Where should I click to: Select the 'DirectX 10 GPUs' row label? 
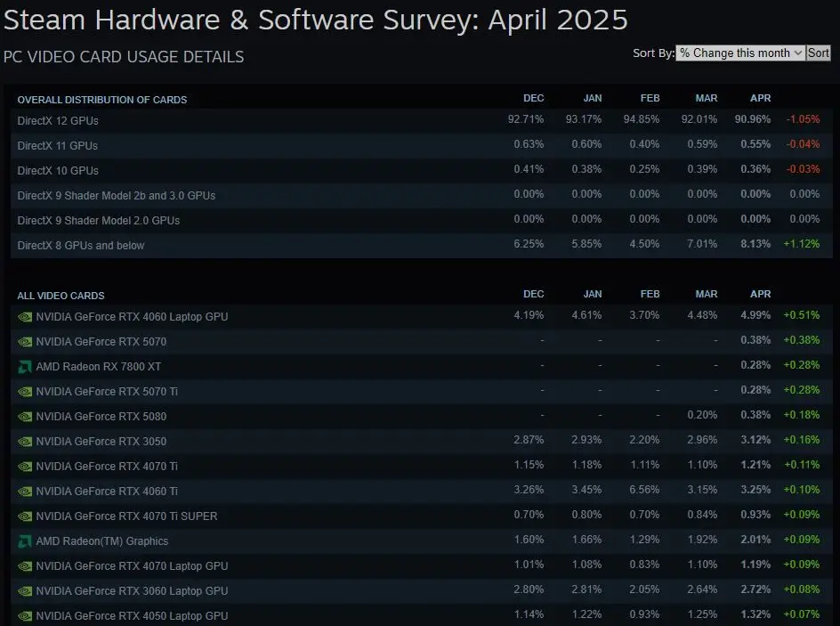pos(58,170)
